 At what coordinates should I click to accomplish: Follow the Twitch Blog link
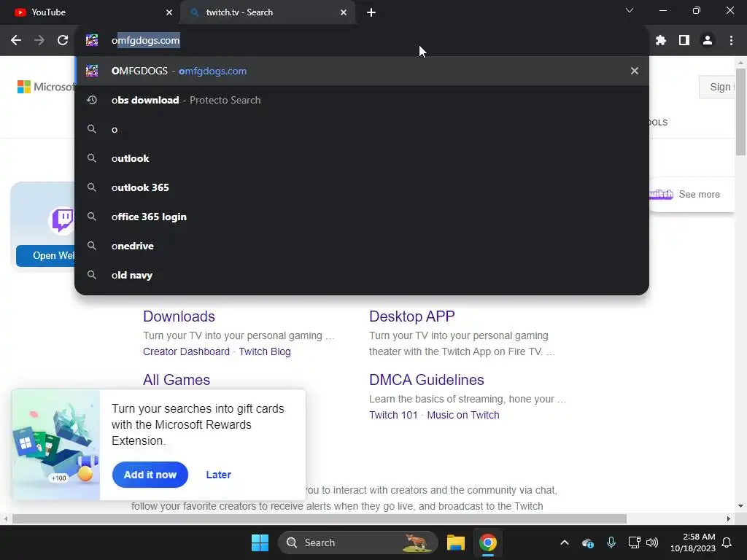click(x=265, y=351)
